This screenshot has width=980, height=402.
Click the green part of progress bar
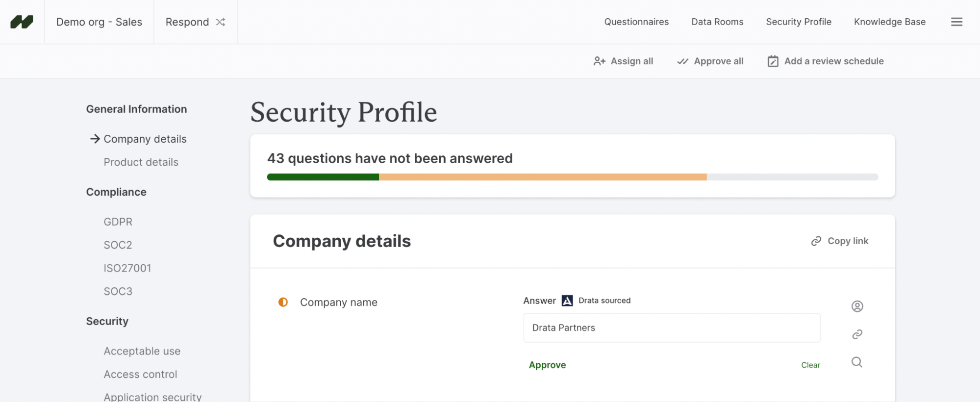pyautogui.click(x=323, y=177)
